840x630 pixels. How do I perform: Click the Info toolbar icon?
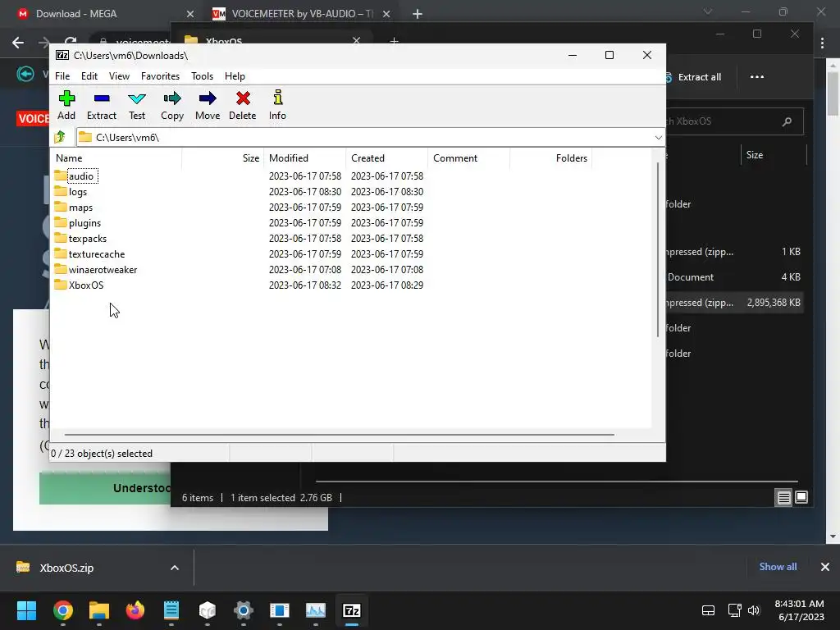click(277, 106)
